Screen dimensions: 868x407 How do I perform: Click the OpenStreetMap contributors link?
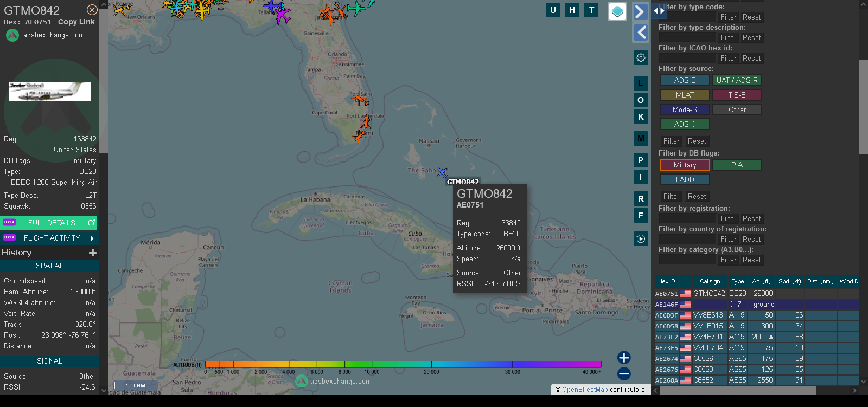[585, 389]
